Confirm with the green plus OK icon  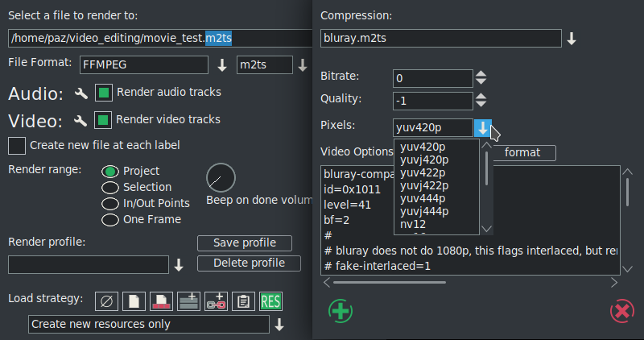point(340,311)
